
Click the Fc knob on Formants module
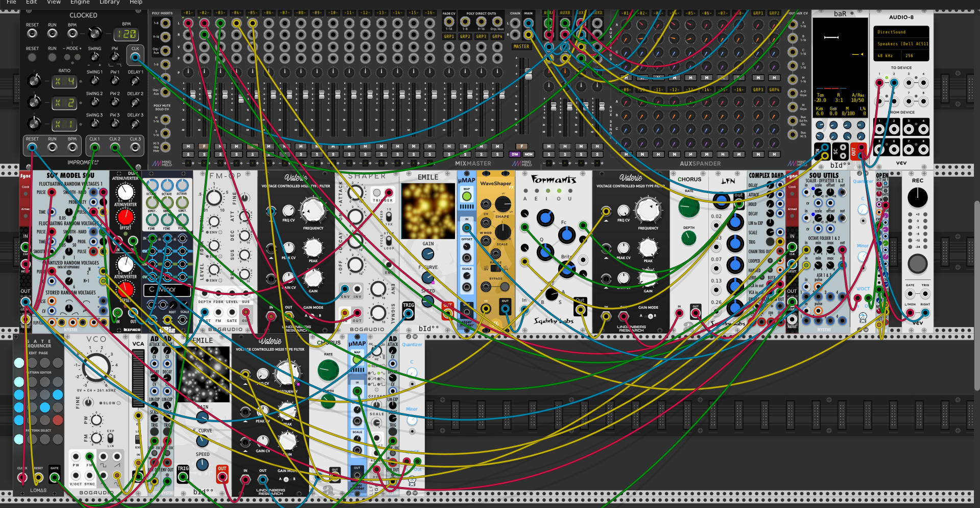pyautogui.click(x=566, y=235)
